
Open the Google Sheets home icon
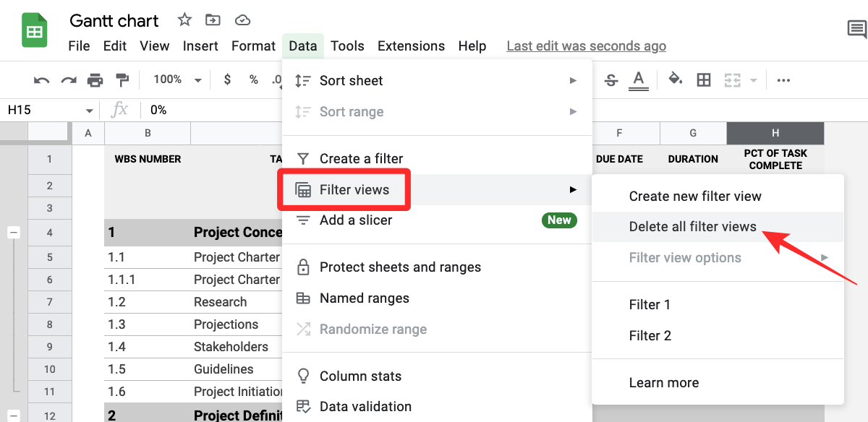(x=34, y=32)
